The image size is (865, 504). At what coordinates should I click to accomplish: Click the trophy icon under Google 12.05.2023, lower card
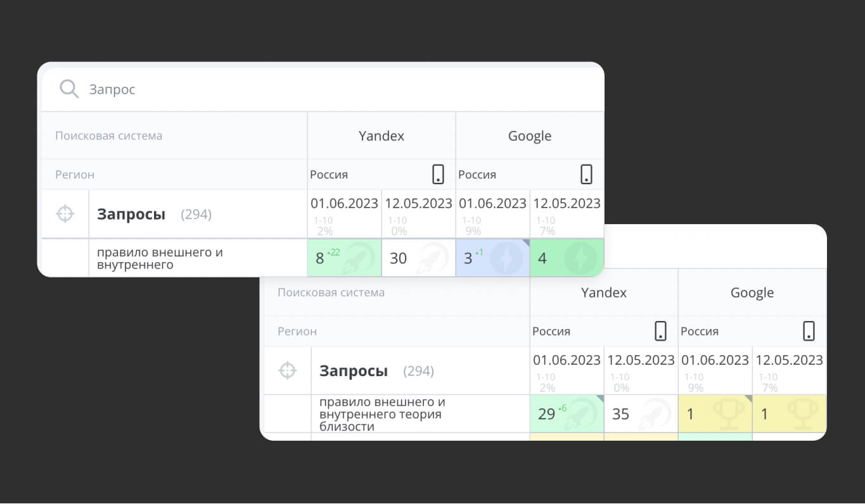tap(803, 413)
